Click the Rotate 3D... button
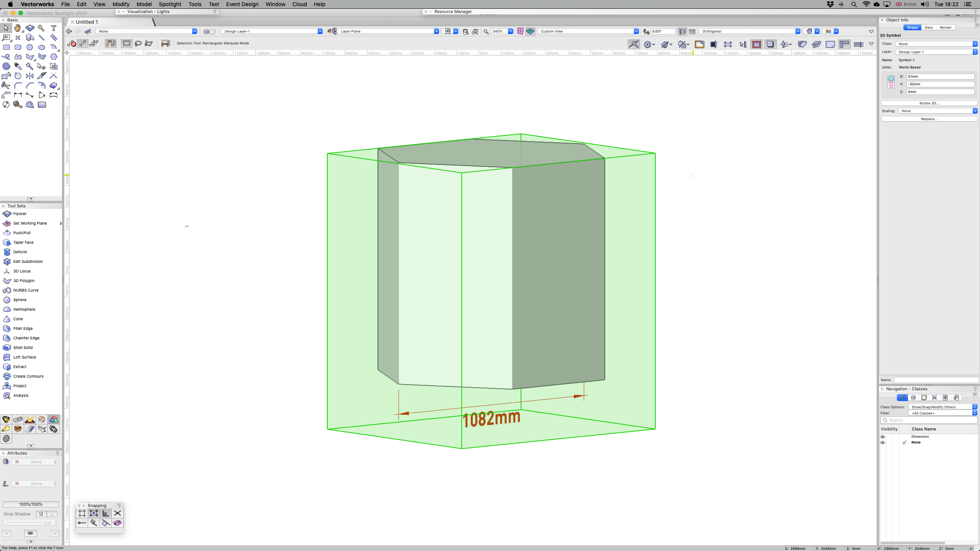This screenshot has height=551, width=980. 929,103
